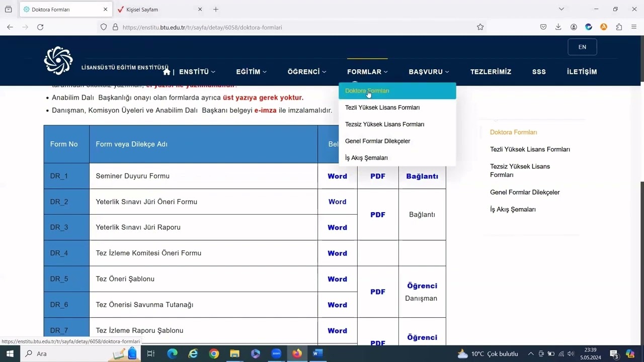
Task: Download Word file for DR_5 Tez Öneri
Action: tap(337, 279)
